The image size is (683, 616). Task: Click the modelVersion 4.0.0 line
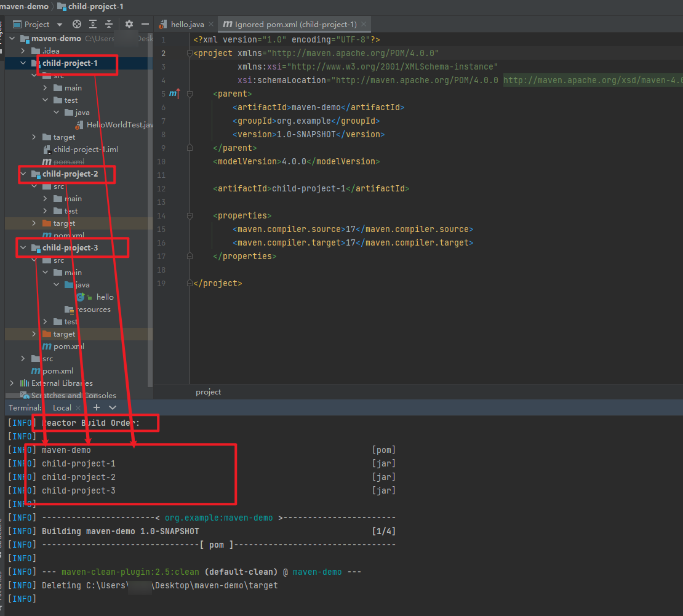coord(296,162)
